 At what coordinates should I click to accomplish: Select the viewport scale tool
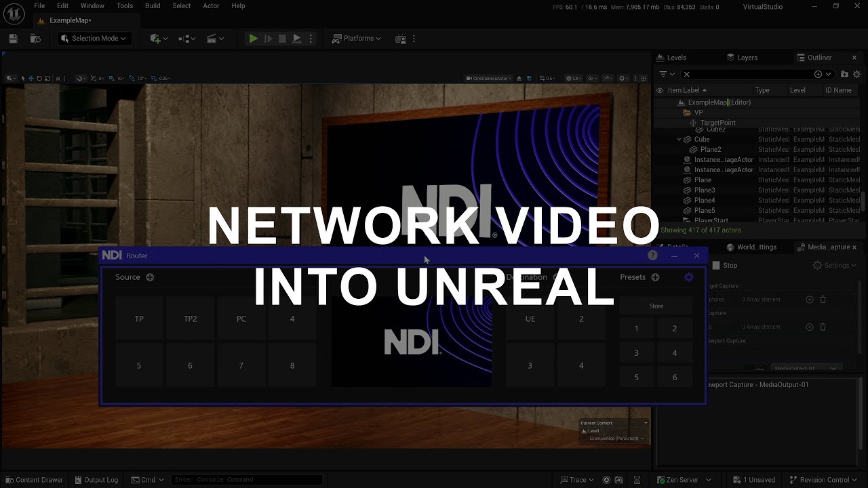click(47, 79)
